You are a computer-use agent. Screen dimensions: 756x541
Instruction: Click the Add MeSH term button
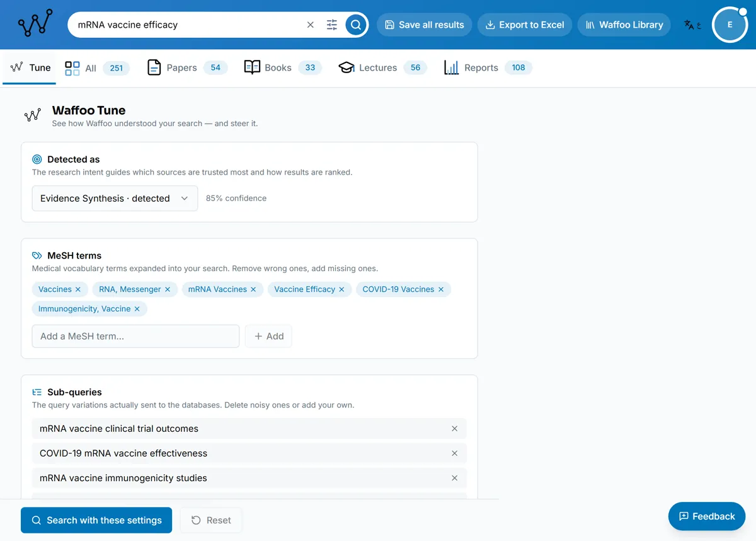(x=268, y=336)
